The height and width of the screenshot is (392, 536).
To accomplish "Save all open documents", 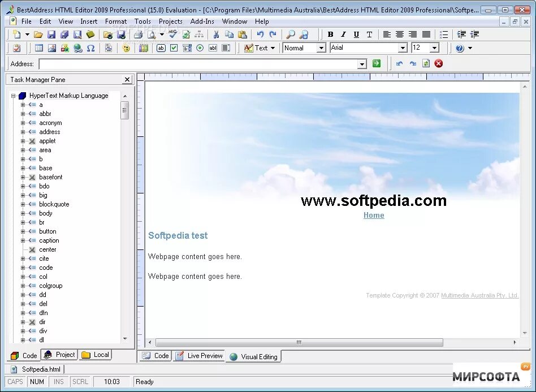I will [64, 34].
